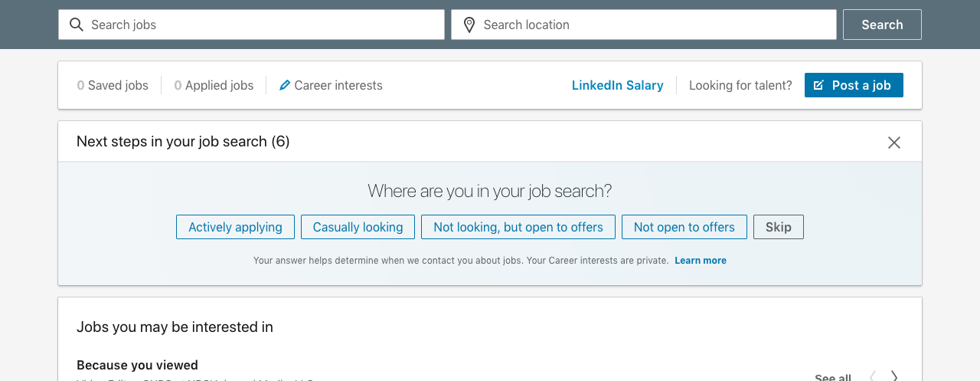
Task: Select the Not open to offers option
Action: 684,227
